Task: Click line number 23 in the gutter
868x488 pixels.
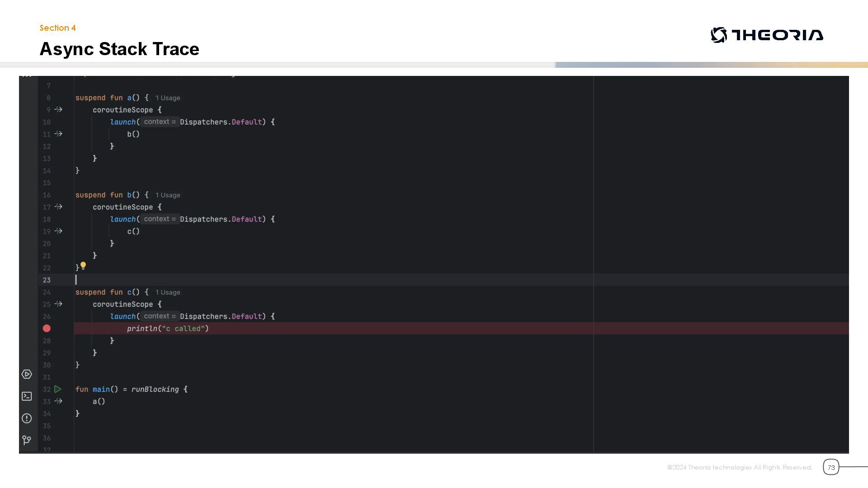Action: tap(47, 280)
